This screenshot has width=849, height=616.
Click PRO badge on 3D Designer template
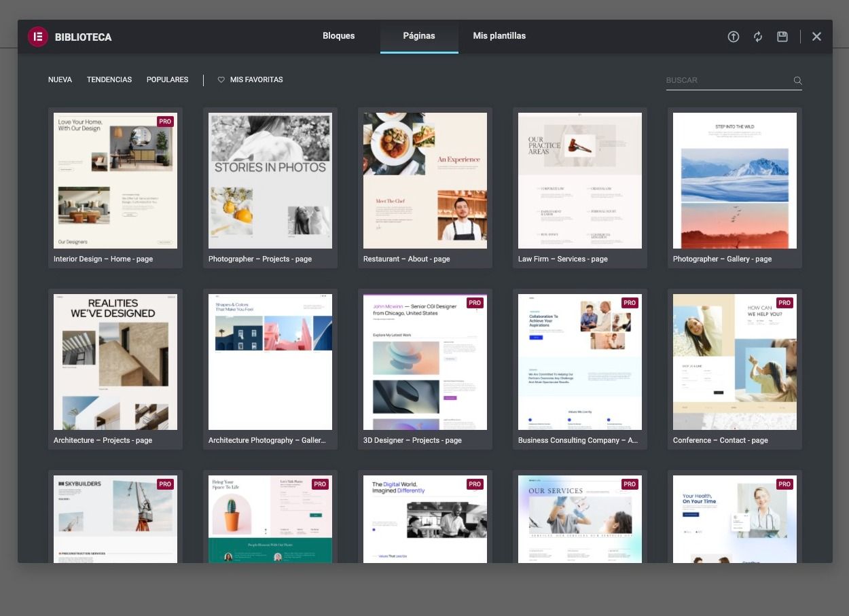pos(475,303)
